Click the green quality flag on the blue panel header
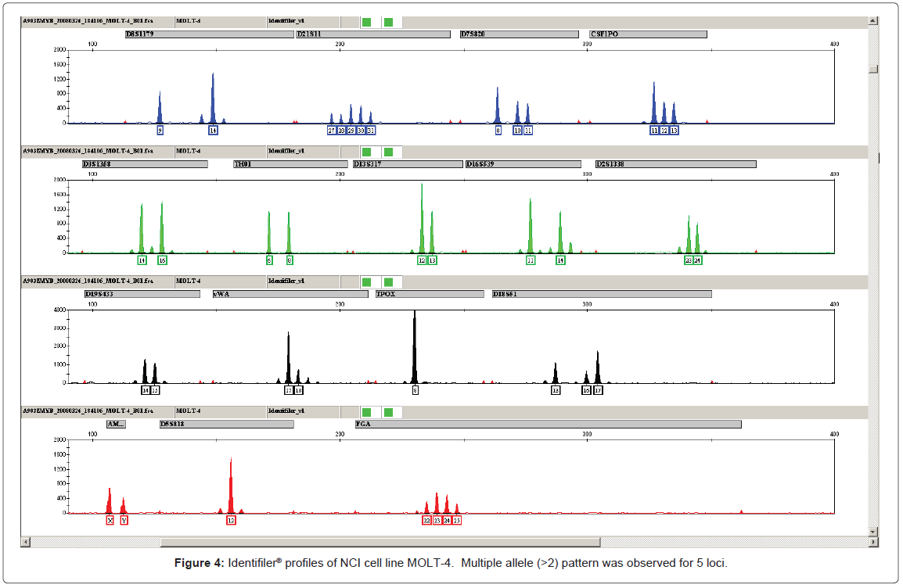Screen dimensions: 903x588 pos(366,22)
